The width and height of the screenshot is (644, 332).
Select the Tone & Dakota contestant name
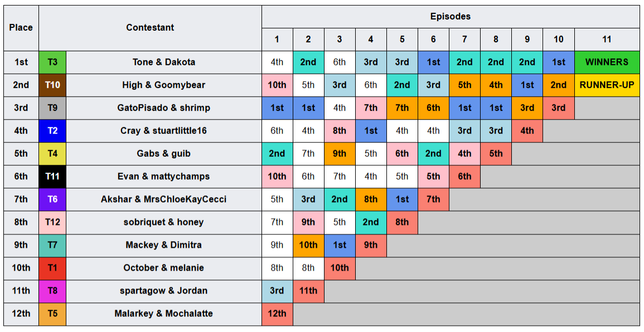pyautogui.click(x=164, y=62)
